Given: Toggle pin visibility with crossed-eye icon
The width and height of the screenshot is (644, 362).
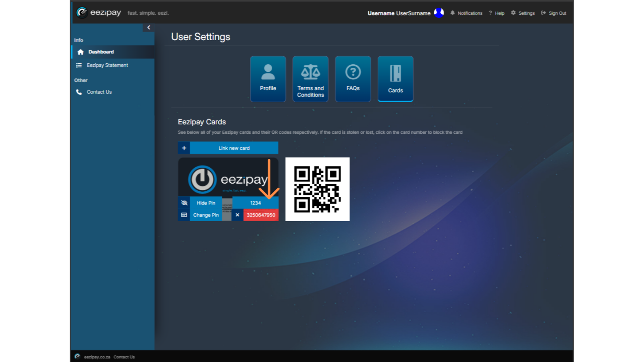Looking at the screenshot, I should pyautogui.click(x=184, y=203).
